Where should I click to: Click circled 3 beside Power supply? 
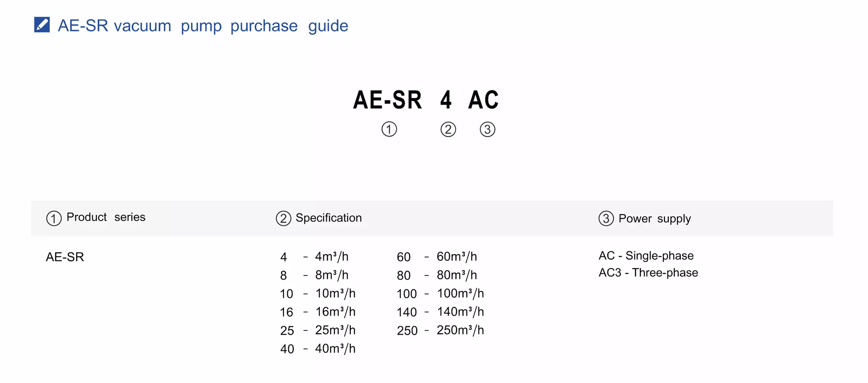606,218
